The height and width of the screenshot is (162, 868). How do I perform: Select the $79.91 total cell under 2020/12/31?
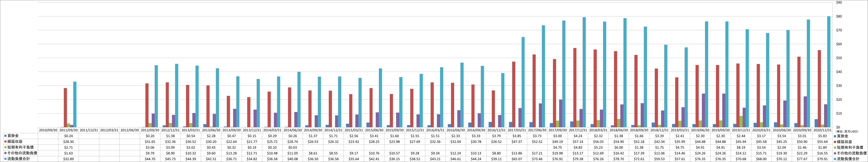823,159
